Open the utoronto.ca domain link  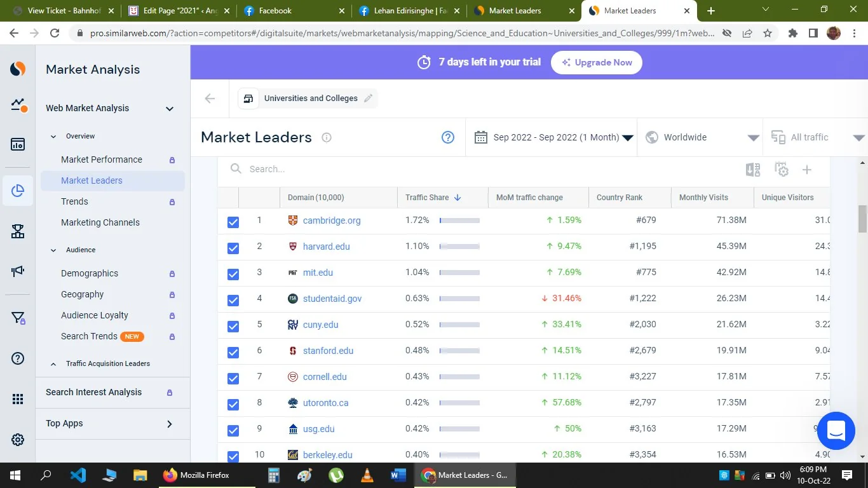(x=326, y=403)
